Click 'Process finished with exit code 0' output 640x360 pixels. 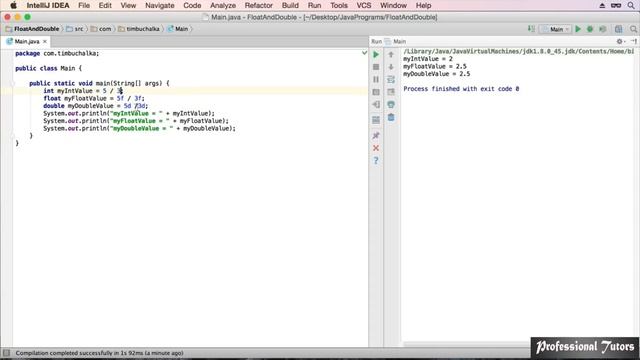[x=461, y=89]
